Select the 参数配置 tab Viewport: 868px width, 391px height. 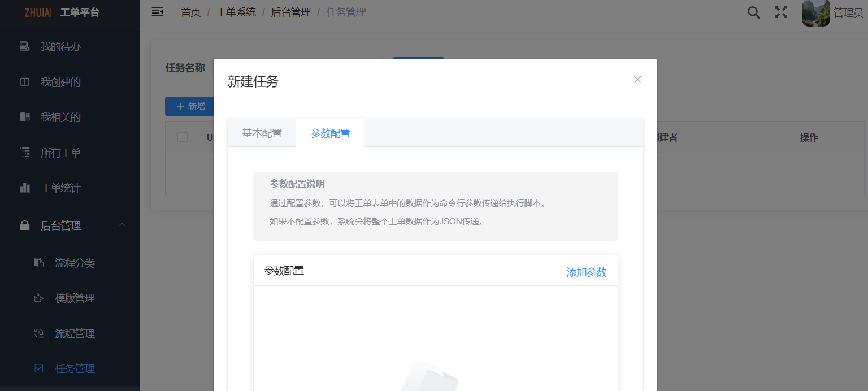(x=330, y=133)
